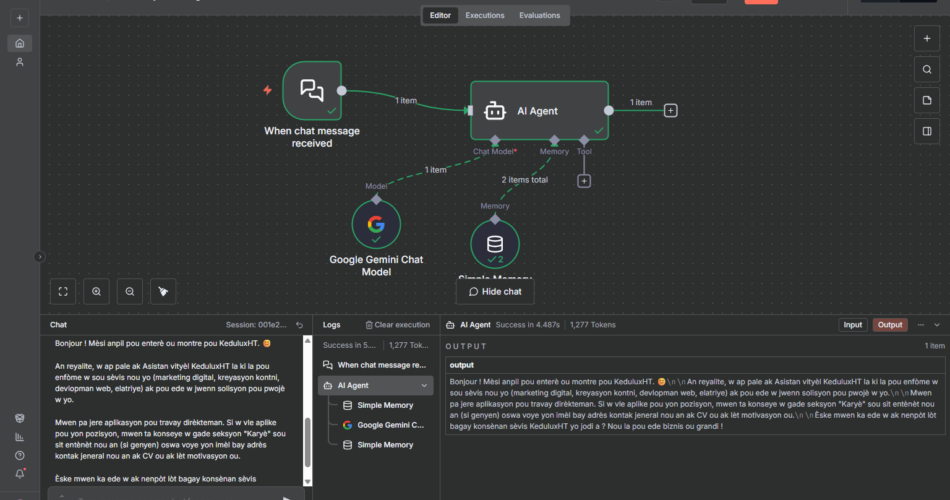The width and height of the screenshot is (950, 500).
Task: Expand the collapsed left sidebar
Action: 40,257
